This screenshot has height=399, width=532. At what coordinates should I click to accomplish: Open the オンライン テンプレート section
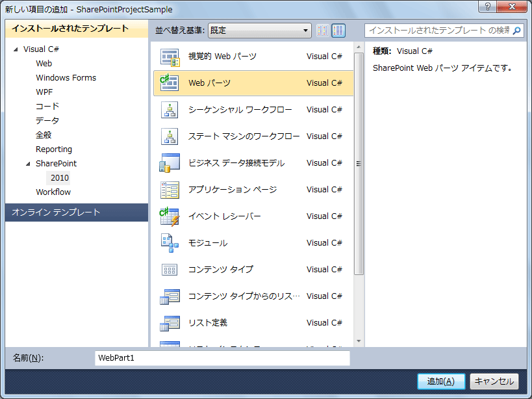coord(77,212)
